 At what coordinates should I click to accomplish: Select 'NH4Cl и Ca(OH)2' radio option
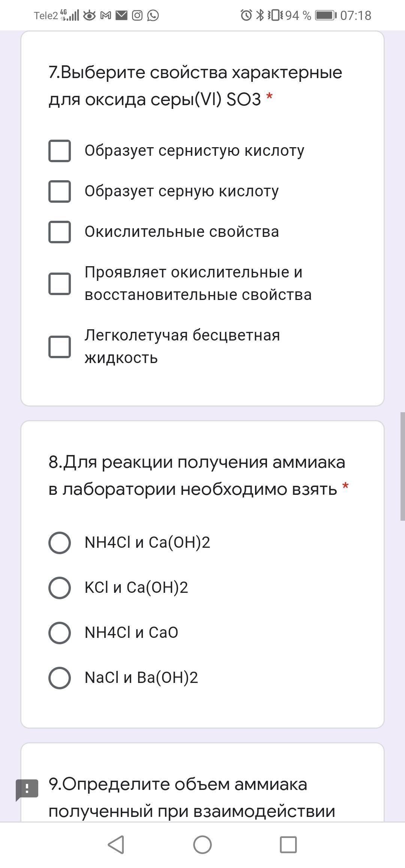click(60, 543)
